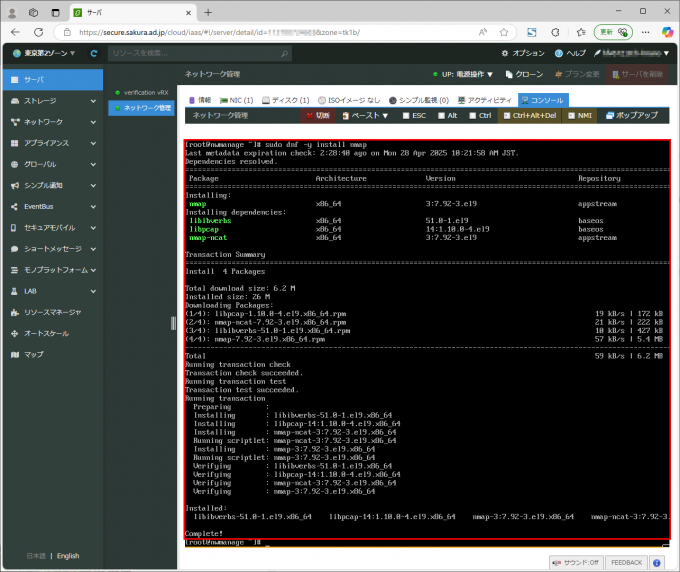
Task: Send Ctrl+Alt+Del to console
Action: click(x=530, y=116)
